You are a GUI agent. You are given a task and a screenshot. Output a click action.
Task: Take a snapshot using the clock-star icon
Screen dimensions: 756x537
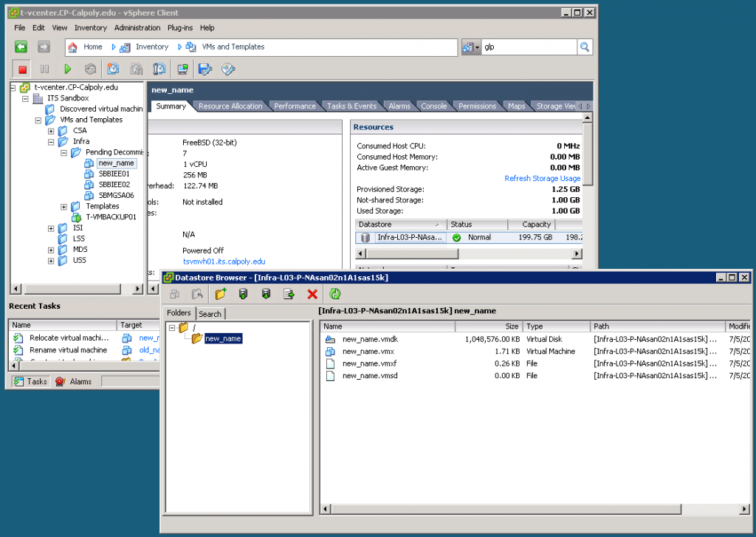(113, 69)
